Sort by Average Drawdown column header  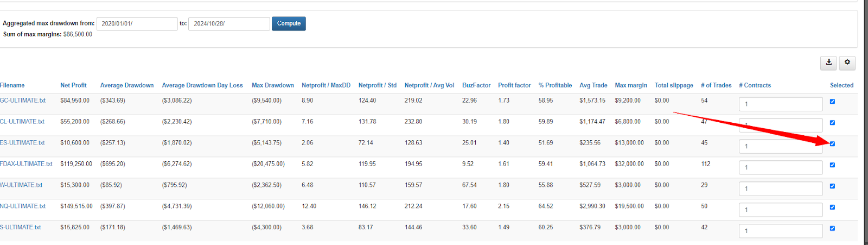(127, 85)
